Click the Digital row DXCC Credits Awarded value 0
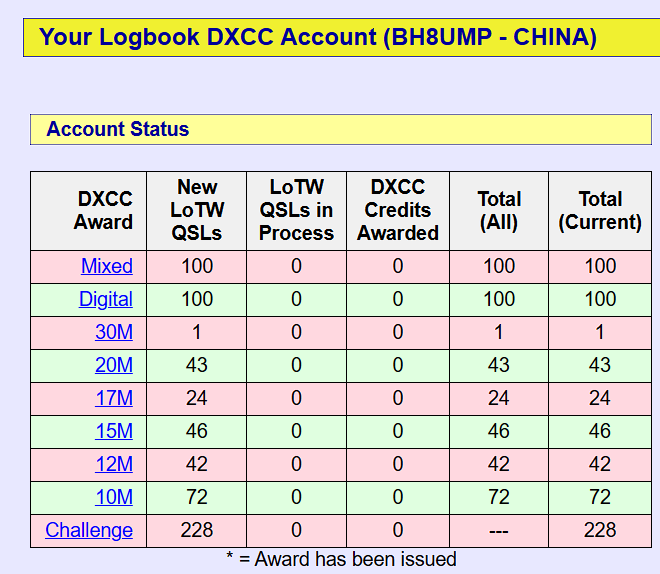Screen dimensions: 660x574 tap(398, 299)
